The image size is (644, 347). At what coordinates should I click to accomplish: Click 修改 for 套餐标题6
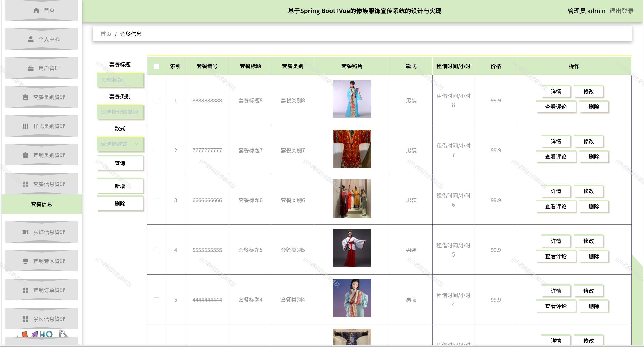click(x=589, y=191)
